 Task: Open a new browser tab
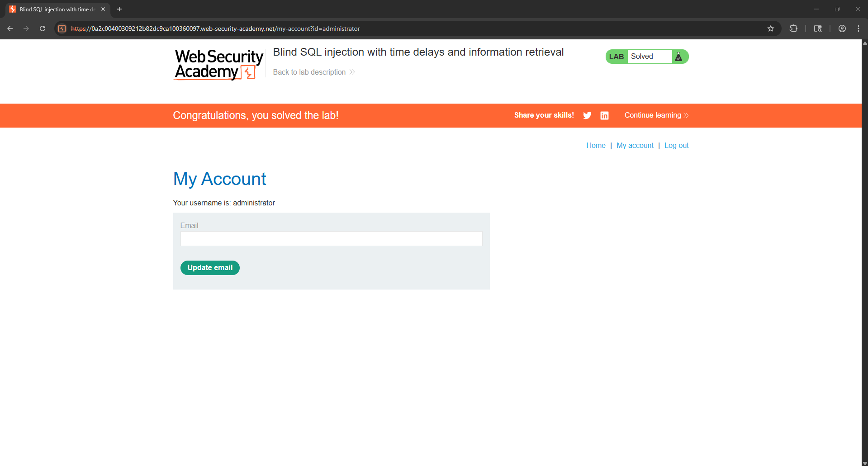pos(119,9)
